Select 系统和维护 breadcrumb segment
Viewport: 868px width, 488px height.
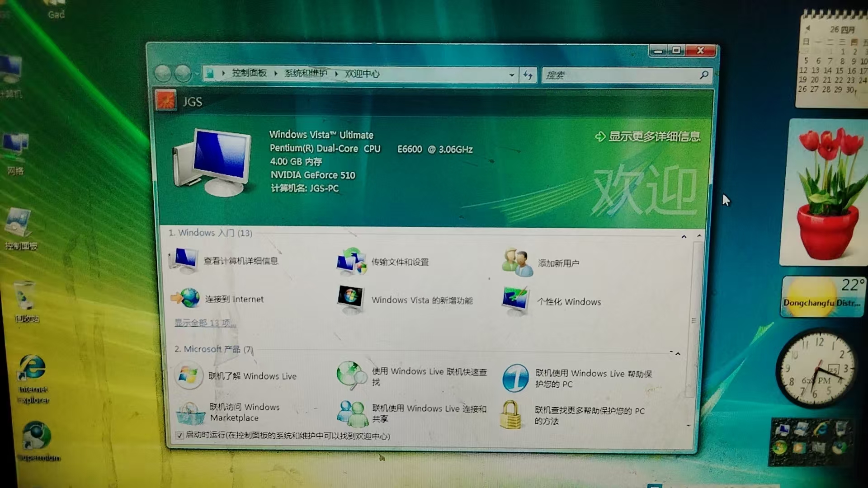(x=306, y=73)
